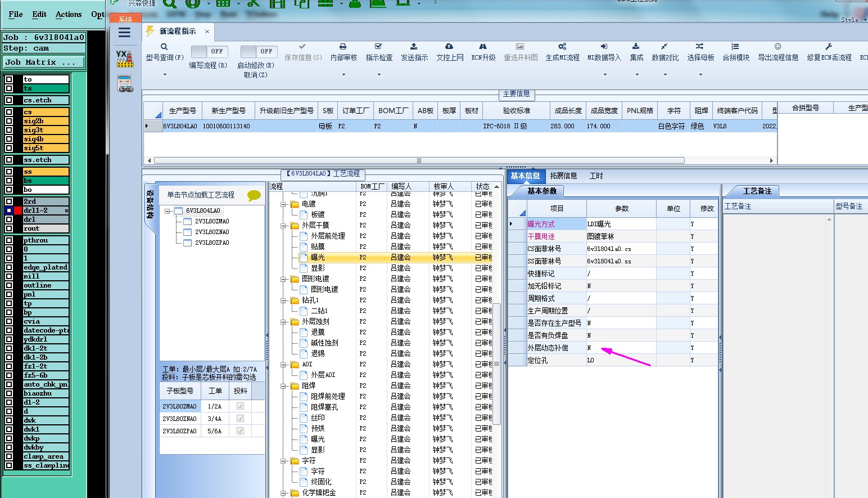868x498 pixels.
Task: Open the hamburger menu in the sidebar
Action: pos(125,33)
